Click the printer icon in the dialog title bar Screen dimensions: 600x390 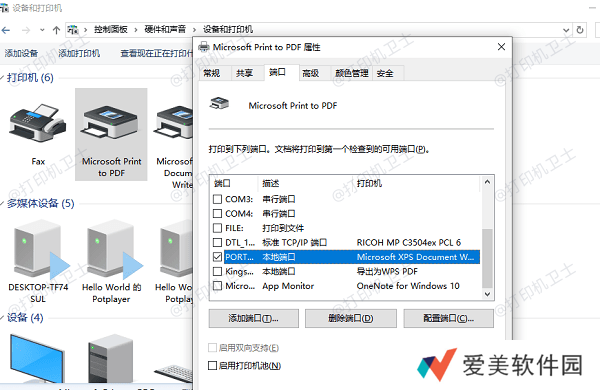204,47
